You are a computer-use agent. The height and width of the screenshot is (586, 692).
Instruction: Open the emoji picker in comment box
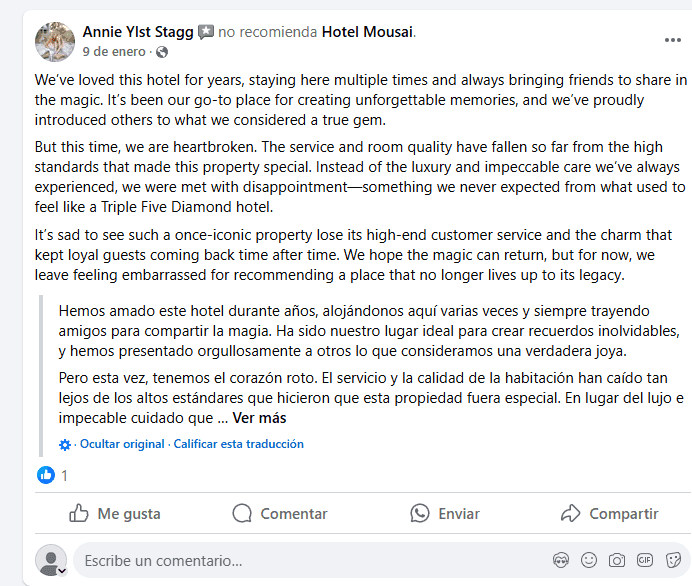[589, 561]
